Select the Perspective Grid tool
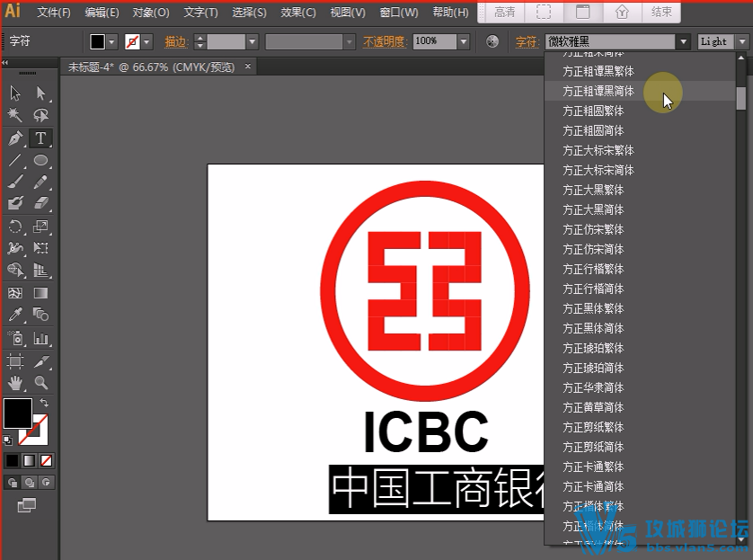 (x=40, y=270)
